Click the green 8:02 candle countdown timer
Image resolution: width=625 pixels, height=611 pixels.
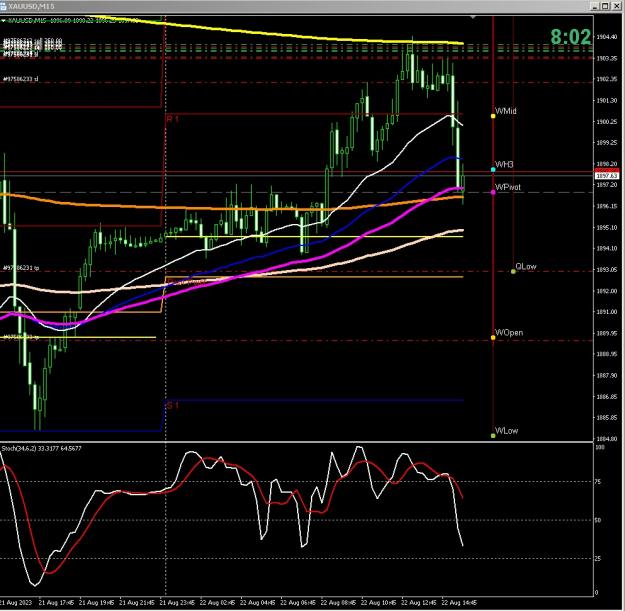[x=570, y=37]
